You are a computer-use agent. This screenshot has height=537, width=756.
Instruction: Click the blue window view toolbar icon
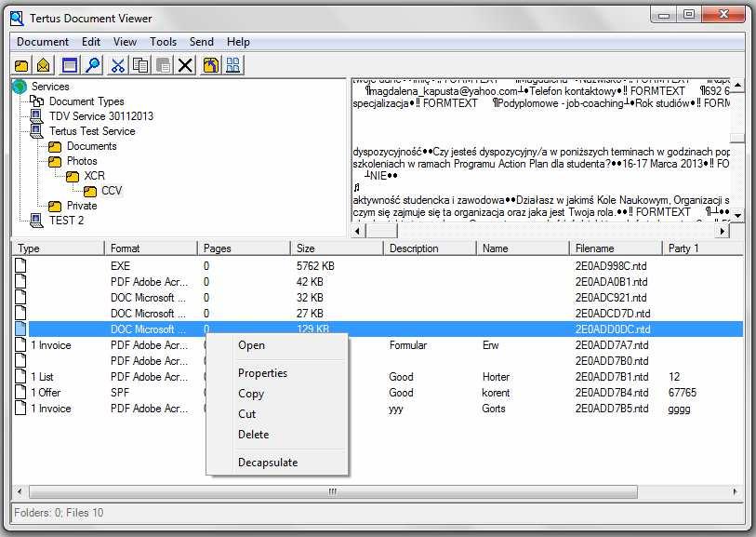(70, 65)
